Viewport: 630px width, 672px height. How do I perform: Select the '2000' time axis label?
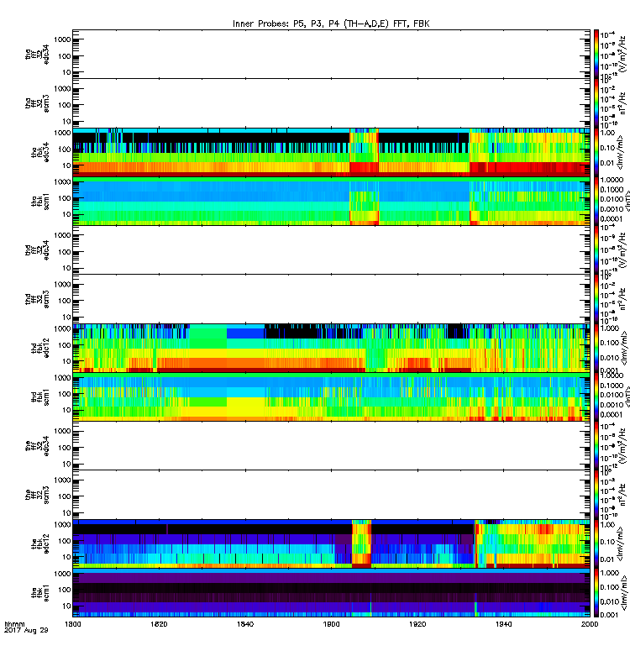pos(590,624)
